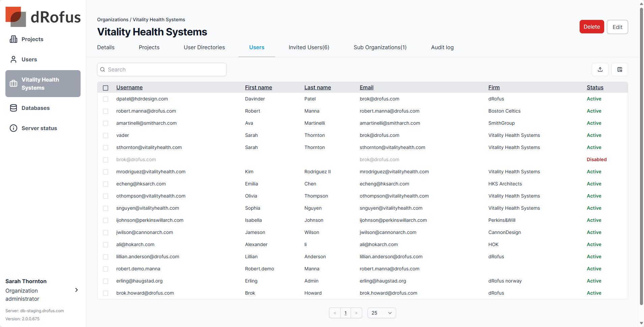Open the column layout settings icon

pos(619,69)
